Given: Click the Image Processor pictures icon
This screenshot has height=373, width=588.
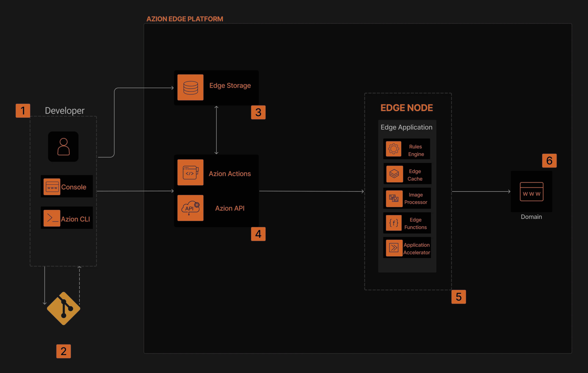Looking at the screenshot, I should point(394,199).
